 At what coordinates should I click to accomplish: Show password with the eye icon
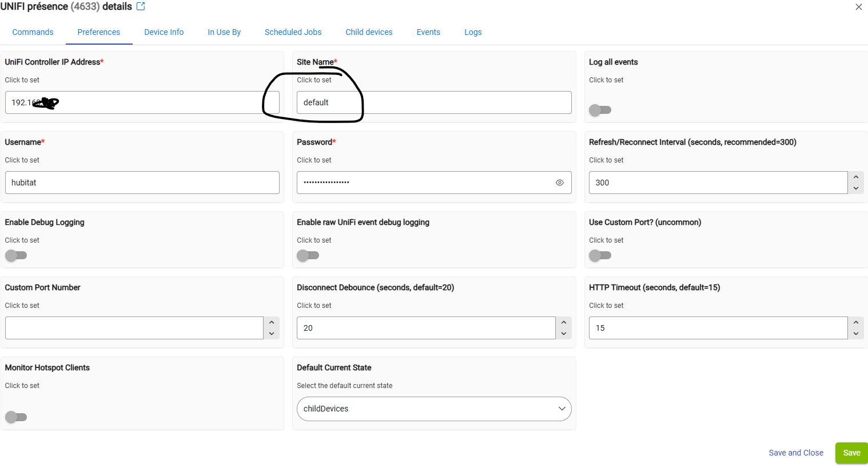tap(559, 183)
